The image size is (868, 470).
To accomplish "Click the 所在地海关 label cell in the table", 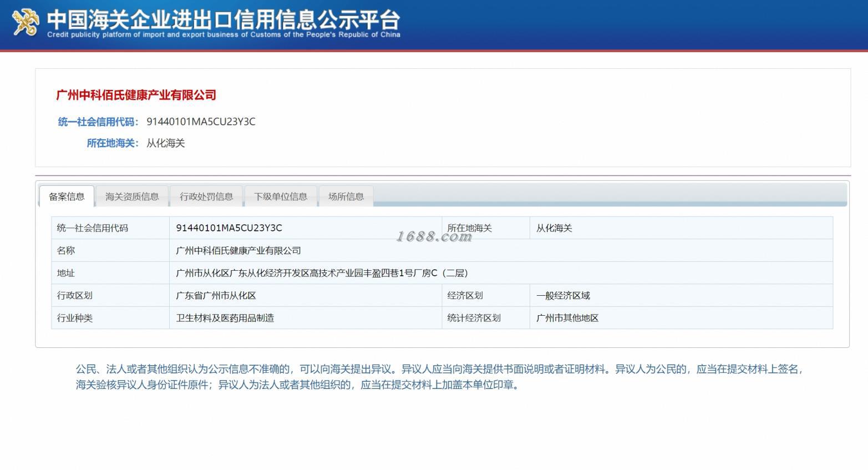I will 486,228.
